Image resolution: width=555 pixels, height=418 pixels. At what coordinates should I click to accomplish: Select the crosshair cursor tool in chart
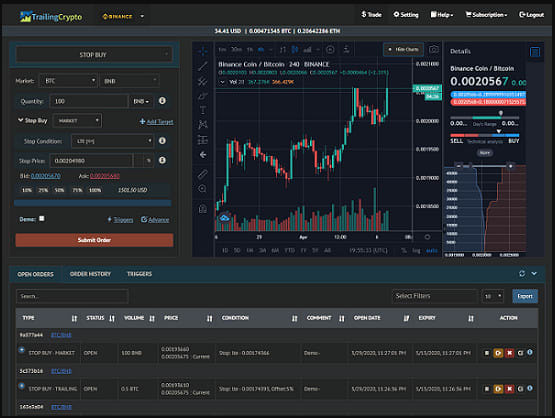(202, 51)
